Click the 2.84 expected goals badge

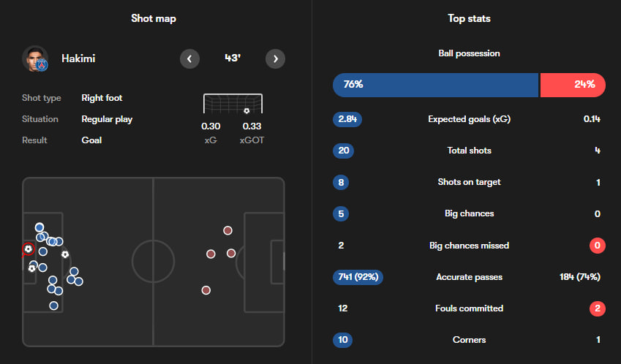(346, 119)
